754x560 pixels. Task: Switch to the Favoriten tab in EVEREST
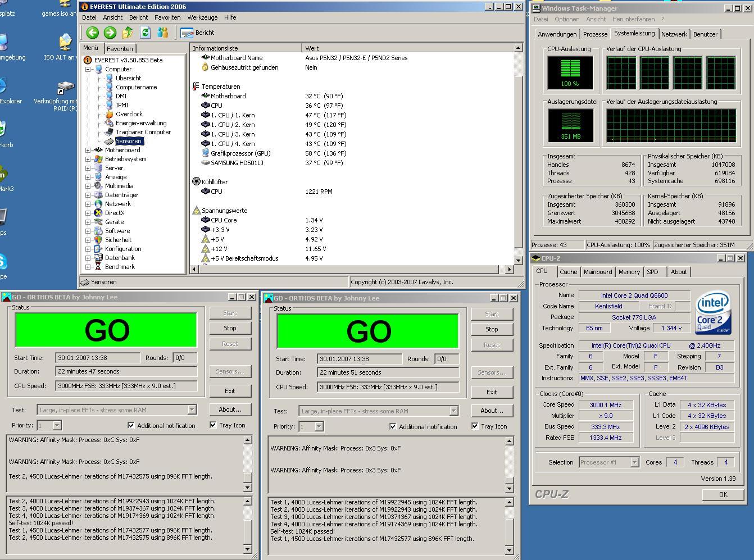[x=120, y=49]
